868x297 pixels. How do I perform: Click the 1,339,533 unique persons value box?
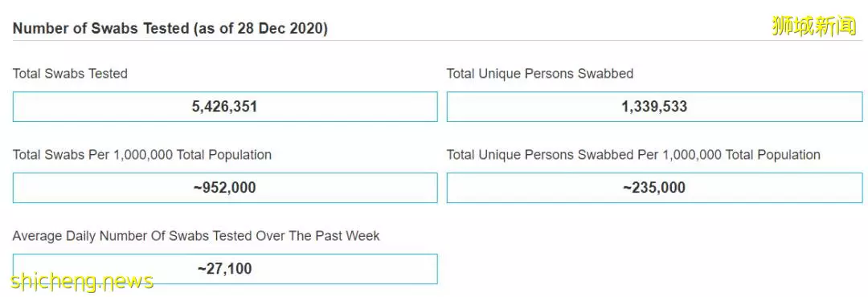pyautogui.click(x=654, y=107)
